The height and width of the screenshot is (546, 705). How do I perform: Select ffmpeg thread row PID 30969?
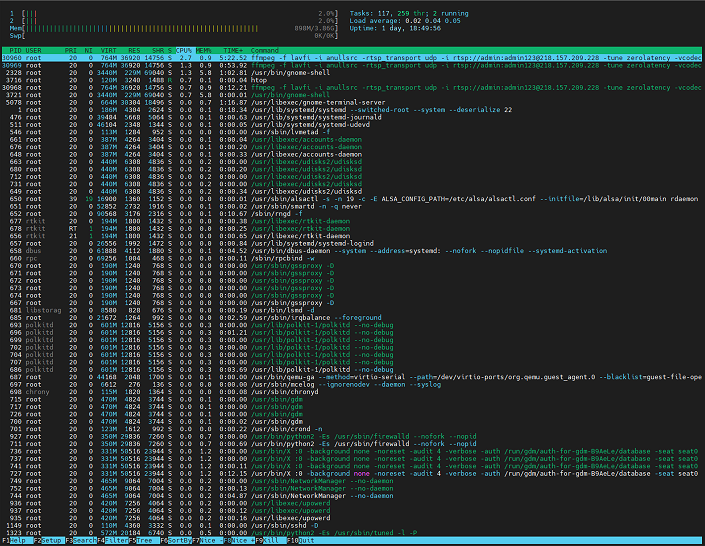352,65
